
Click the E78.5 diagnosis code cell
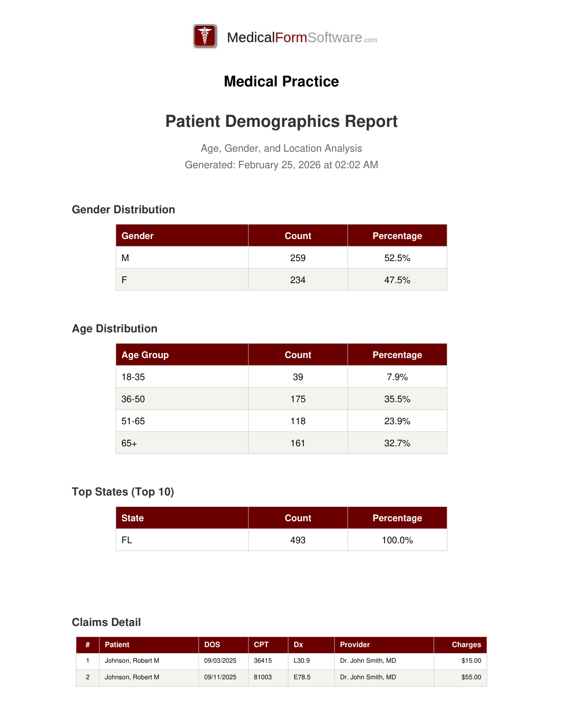[x=302, y=677]
